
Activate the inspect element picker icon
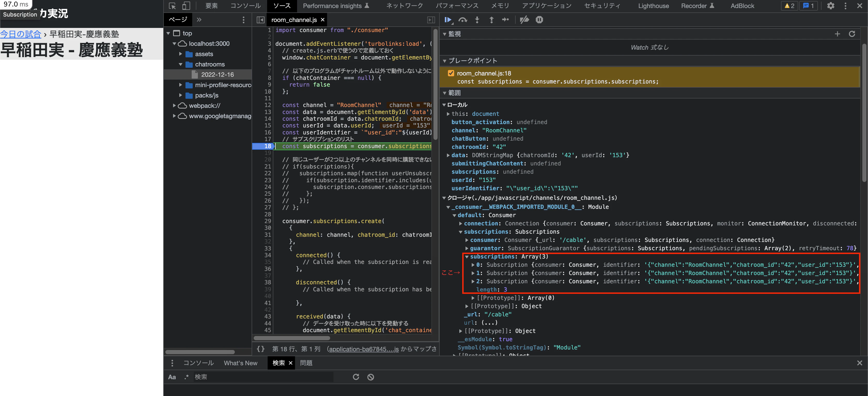point(172,6)
